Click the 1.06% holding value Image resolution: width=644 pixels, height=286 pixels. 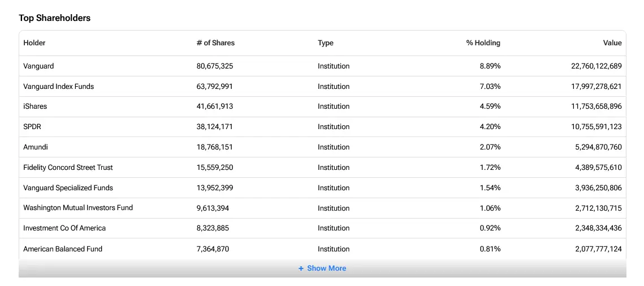(490, 208)
